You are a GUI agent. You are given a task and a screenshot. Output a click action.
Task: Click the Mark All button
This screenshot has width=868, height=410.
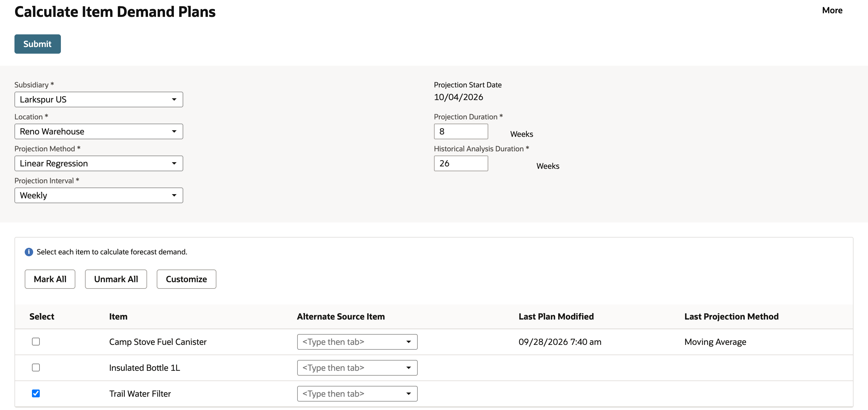pos(50,279)
